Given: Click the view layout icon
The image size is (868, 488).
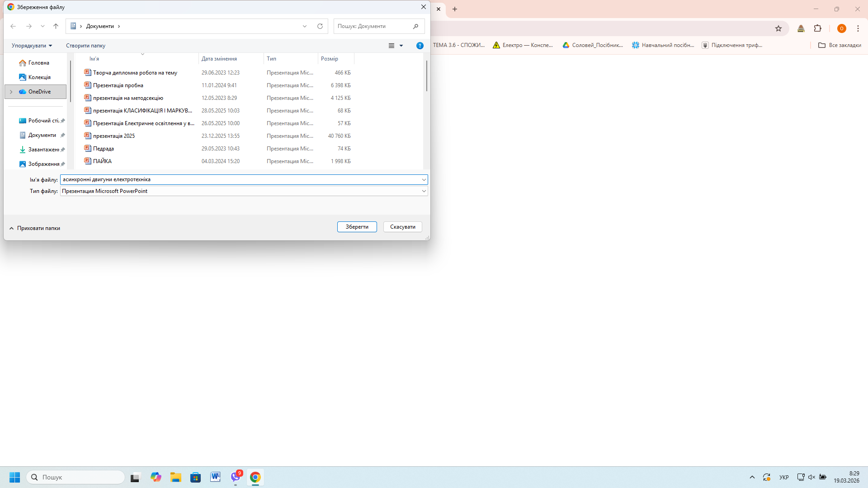Looking at the screenshot, I should [x=392, y=46].
